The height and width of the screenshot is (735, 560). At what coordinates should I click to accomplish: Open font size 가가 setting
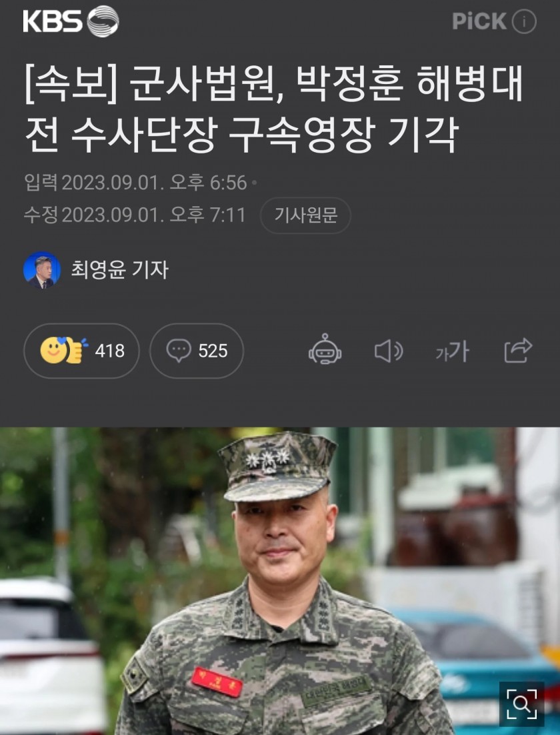[x=452, y=351]
